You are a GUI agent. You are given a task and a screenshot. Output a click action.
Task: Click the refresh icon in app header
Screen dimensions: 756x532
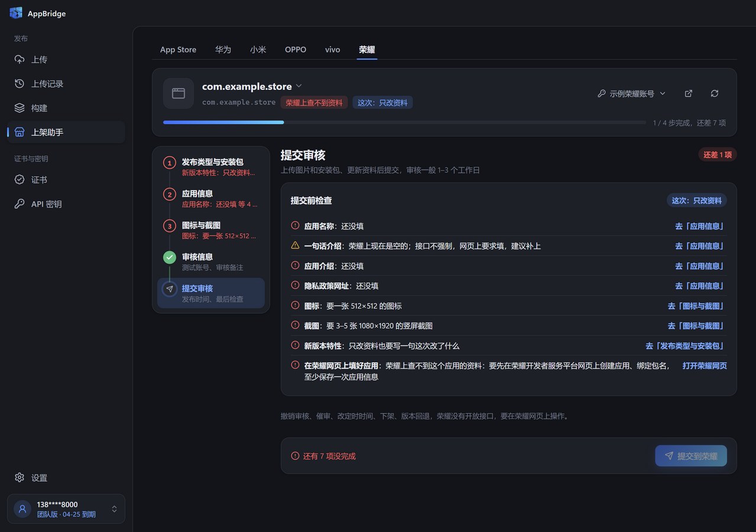coord(715,93)
